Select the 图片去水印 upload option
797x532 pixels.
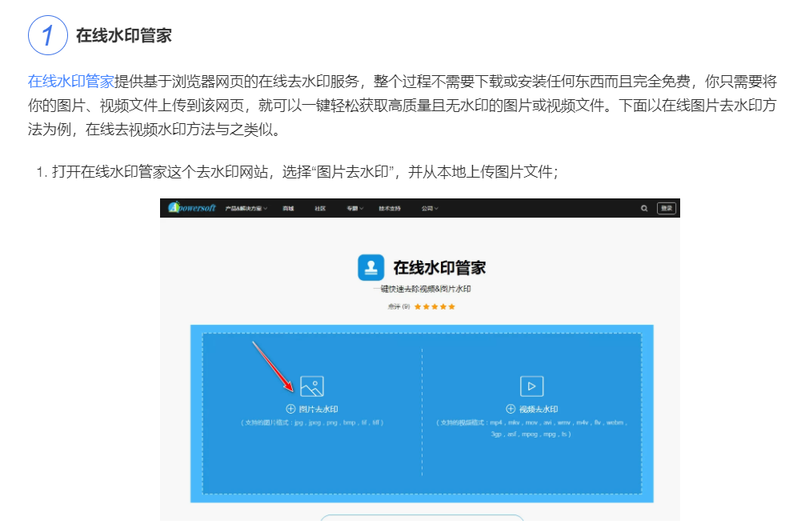(312, 409)
